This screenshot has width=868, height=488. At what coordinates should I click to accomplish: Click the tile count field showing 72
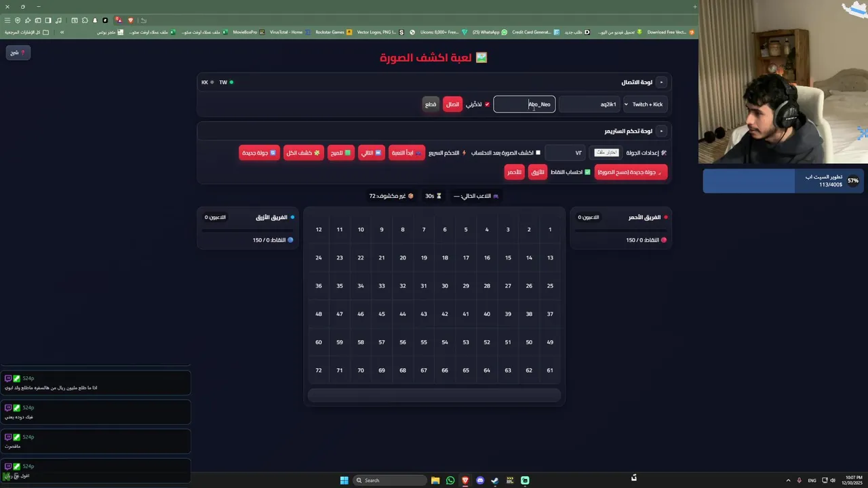point(566,152)
